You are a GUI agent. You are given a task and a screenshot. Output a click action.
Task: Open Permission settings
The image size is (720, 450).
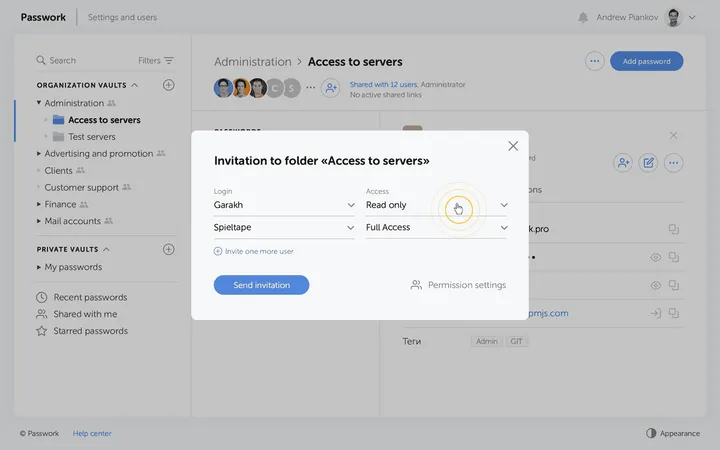coord(458,285)
